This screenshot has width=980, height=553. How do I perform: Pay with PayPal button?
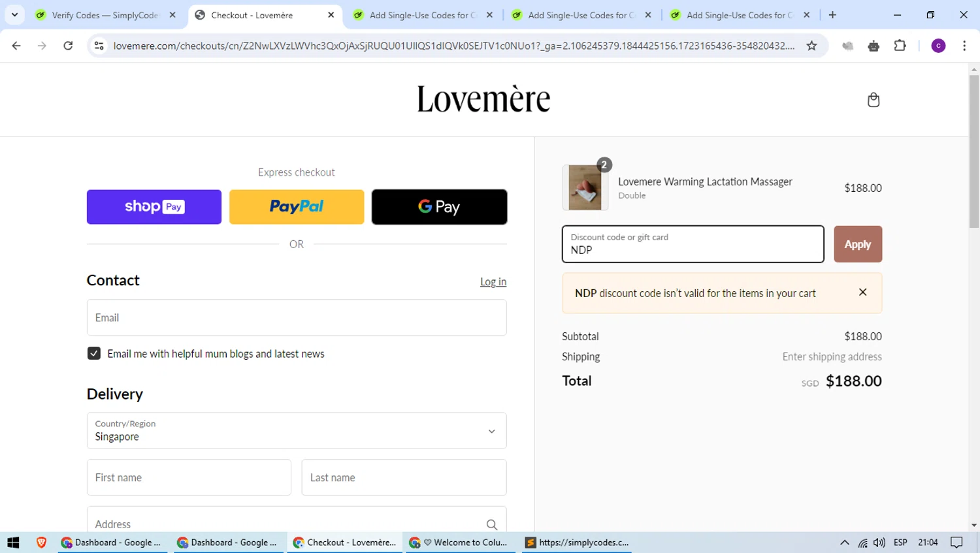pyautogui.click(x=297, y=207)
